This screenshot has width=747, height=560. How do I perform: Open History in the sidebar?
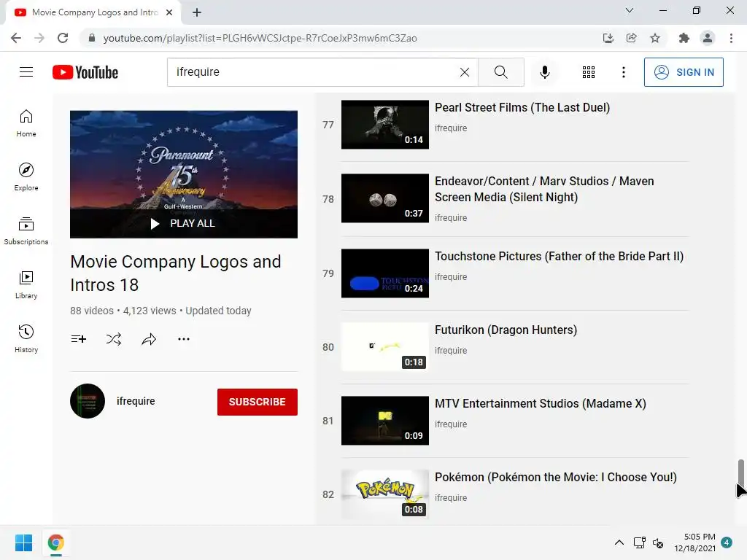[26, 338]
